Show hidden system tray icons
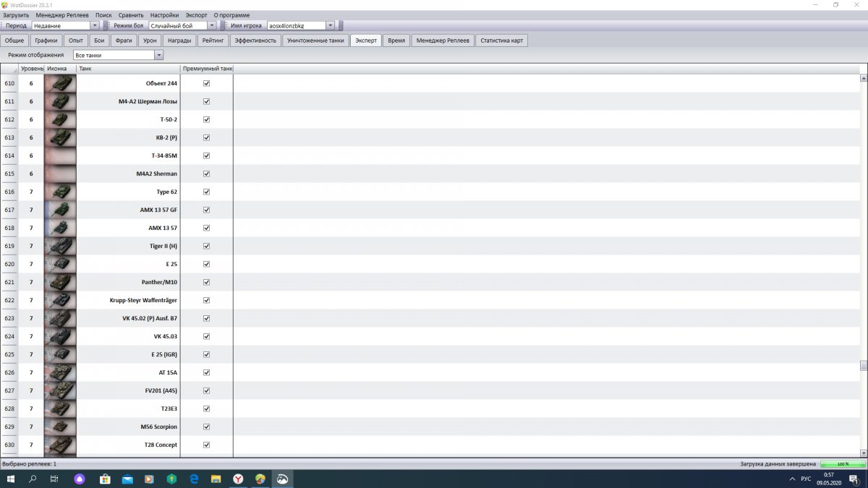868x488 pixels. (792, 479)
